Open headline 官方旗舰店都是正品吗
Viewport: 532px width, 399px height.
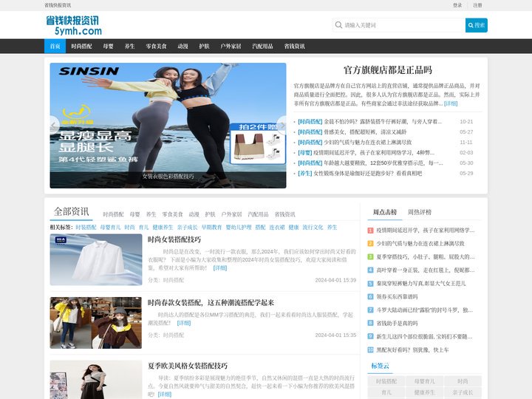click(388, 70)
